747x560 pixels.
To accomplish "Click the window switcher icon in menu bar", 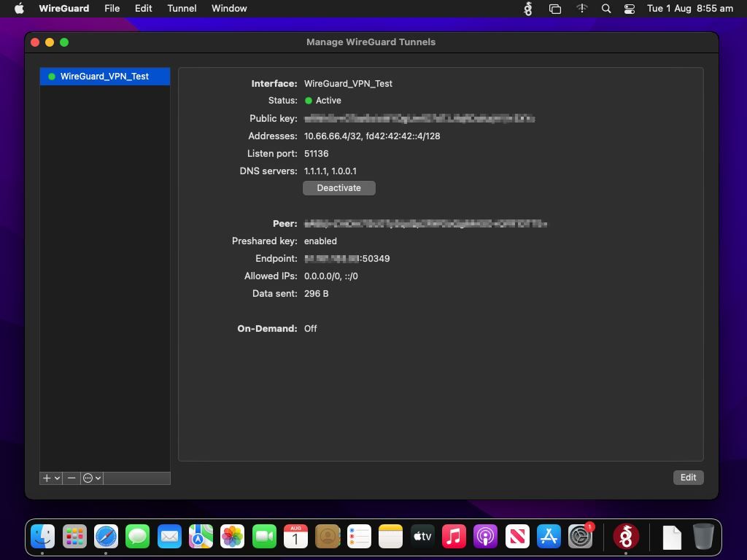I will click(x=554, y=8).
